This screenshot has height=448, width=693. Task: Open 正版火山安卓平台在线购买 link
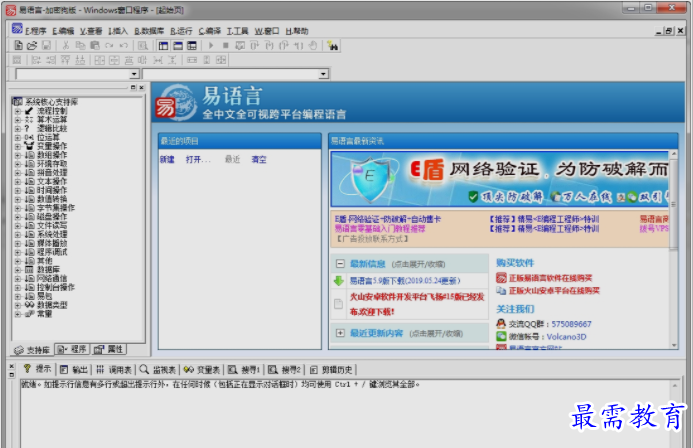(x=554, y=291)
